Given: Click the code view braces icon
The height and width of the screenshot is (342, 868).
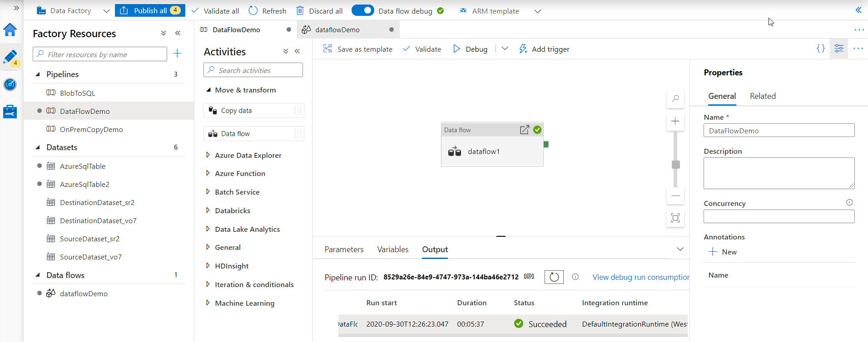Looking at the screenshot, I should click(820, 49).
